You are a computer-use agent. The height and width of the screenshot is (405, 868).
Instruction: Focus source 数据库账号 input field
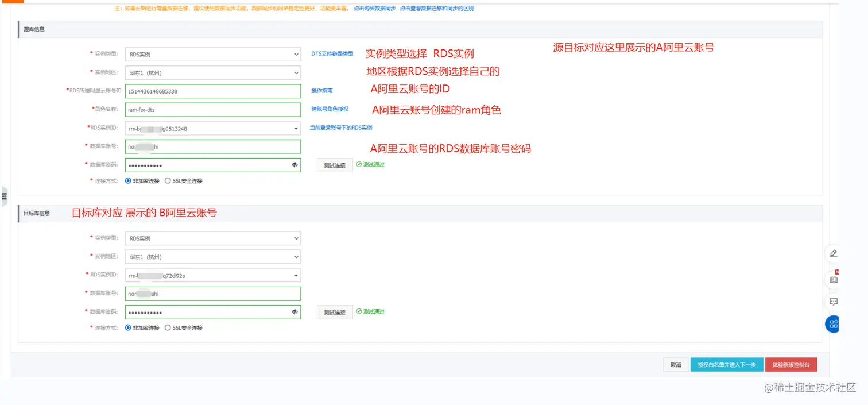[212, 146]
